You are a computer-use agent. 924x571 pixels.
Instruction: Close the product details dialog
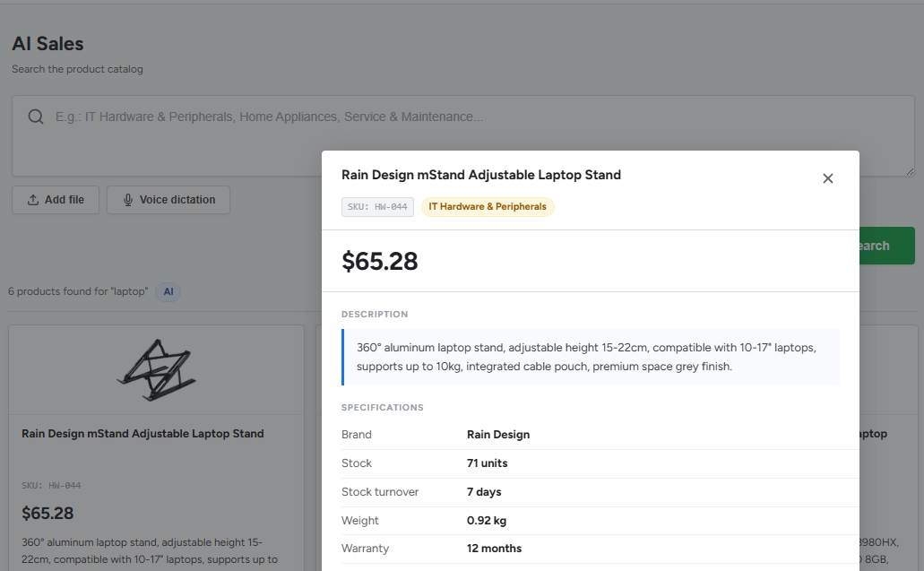(x=827, y=178)
